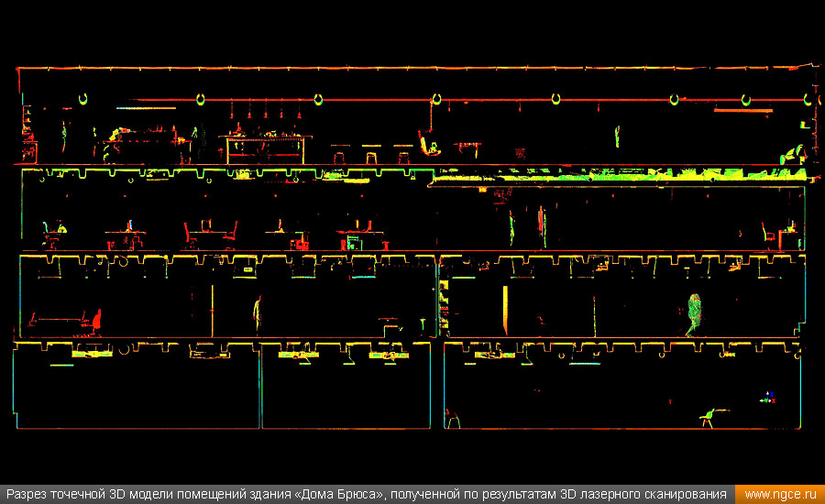Screen dimensions: 825x504
Task: Click caption text 'Разрез точечной 3D модели'
Action: (90, 495)
